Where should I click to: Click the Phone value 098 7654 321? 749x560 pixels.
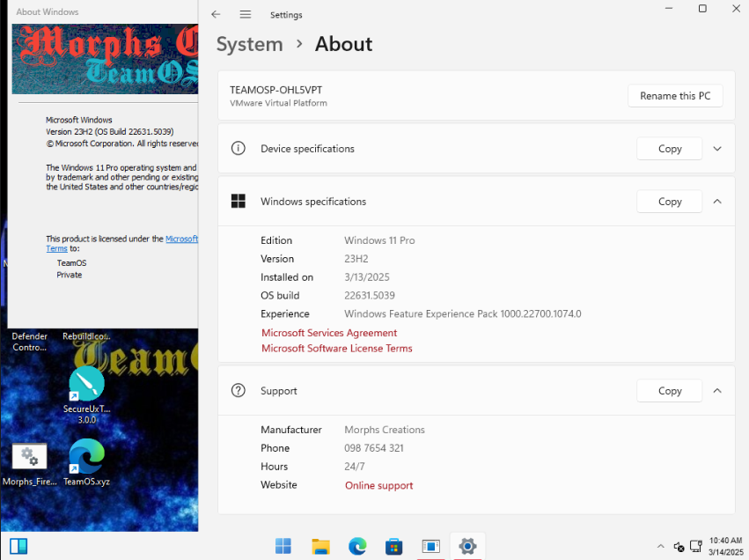[374, 447]
